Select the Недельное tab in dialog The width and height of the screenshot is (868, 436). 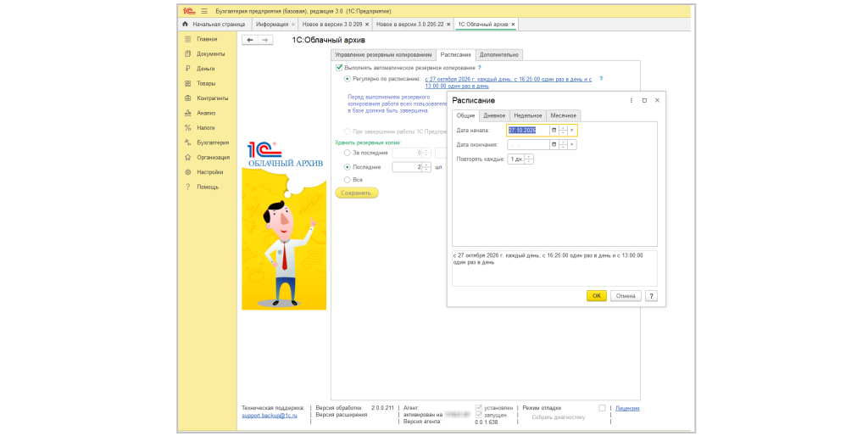coord(528,116)
